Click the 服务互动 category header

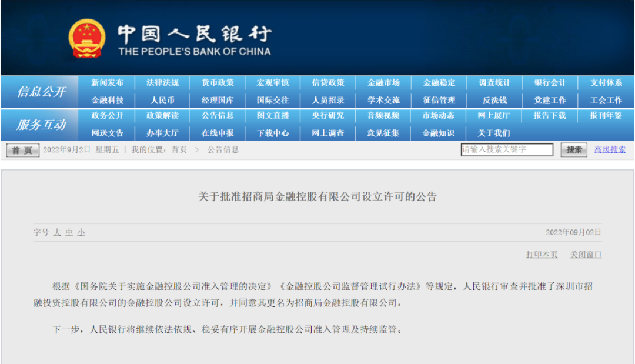41,125
